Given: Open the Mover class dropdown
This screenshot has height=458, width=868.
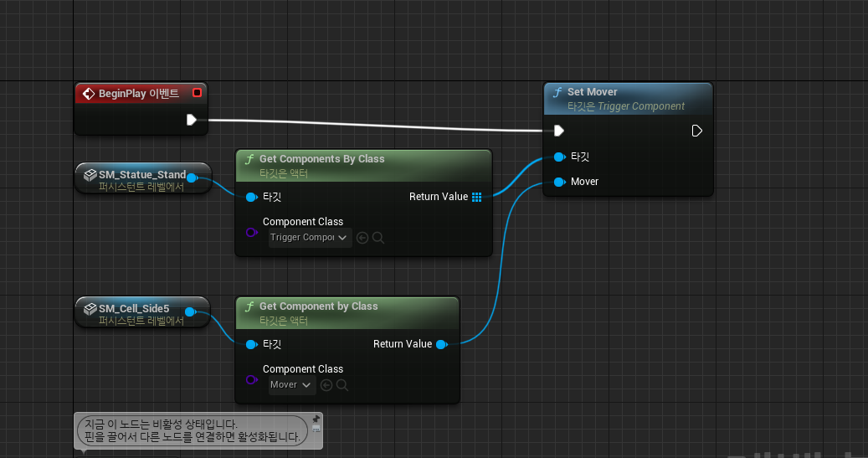Looking at the screenshot, I should click(292, 385).
